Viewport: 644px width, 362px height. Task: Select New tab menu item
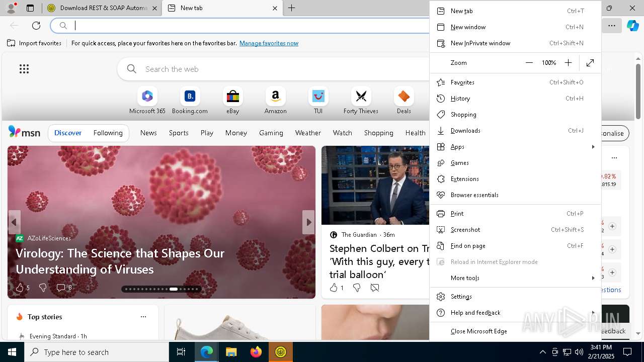515,11
